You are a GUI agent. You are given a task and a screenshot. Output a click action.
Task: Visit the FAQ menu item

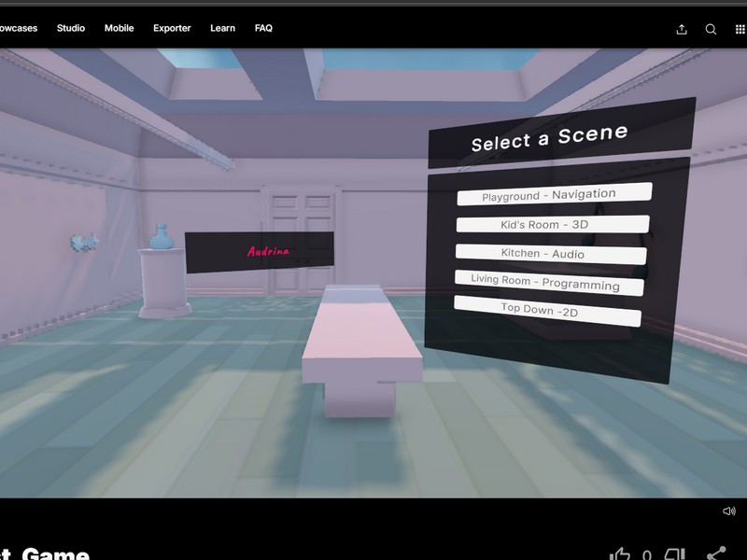(x=263, y=28)
